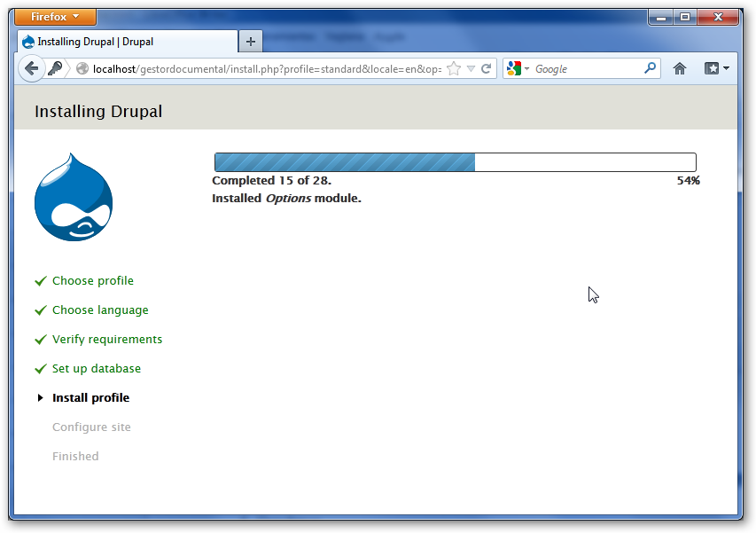This screenshot has height=533, width=756.
Task: Click the Google search magnifier icon
Action: click(650, 68)
